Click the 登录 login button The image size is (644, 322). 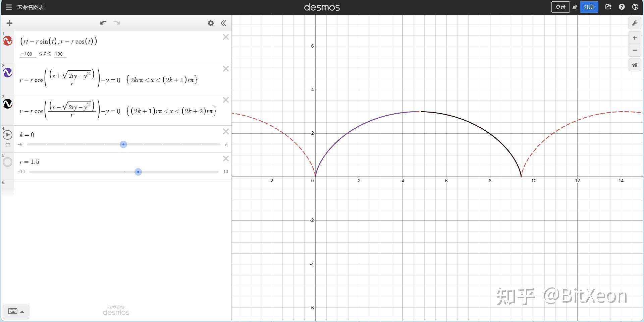(560, 7)
